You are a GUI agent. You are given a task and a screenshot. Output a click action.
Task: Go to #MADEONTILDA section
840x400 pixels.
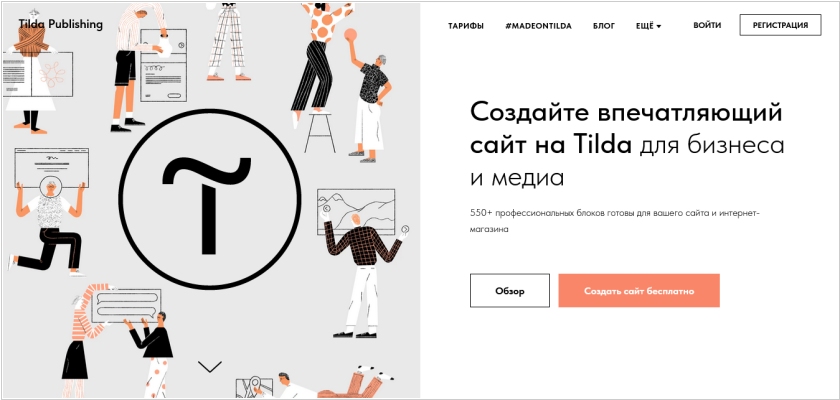point(538,26)
